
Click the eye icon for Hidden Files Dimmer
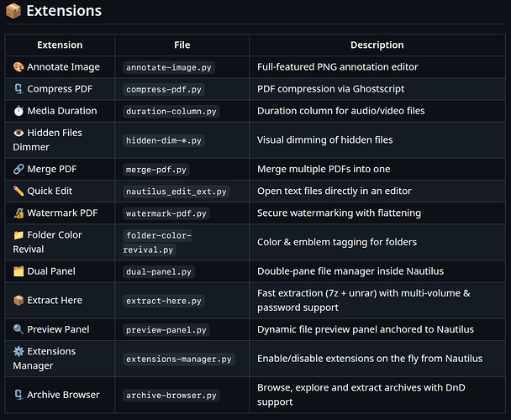(18, 133)
